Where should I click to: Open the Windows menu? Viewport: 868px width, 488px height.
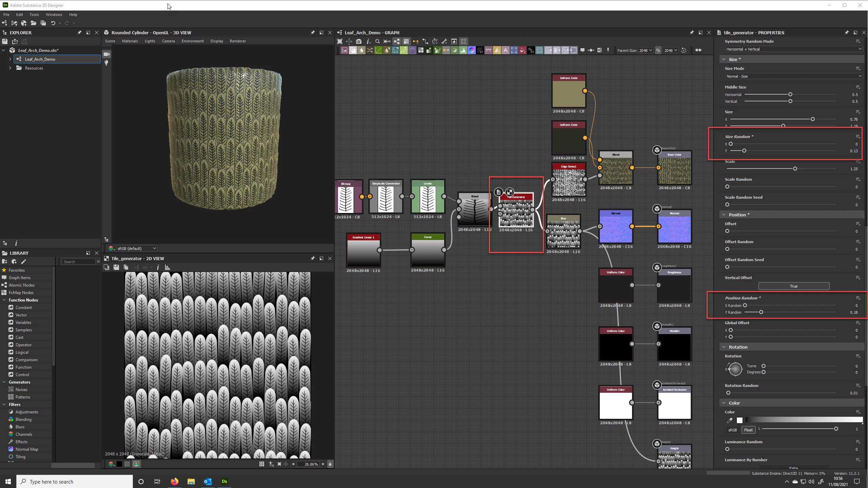click(x=54, y=15)
